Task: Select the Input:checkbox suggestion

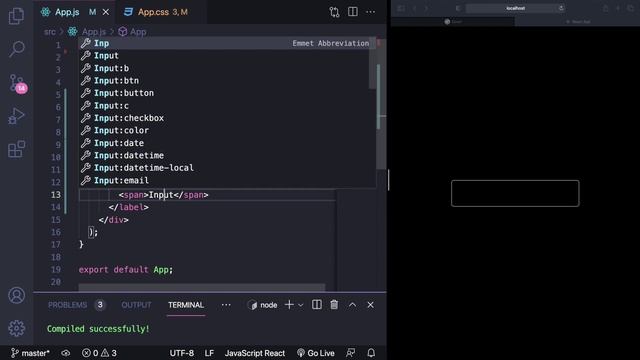Action: point(227,118)
